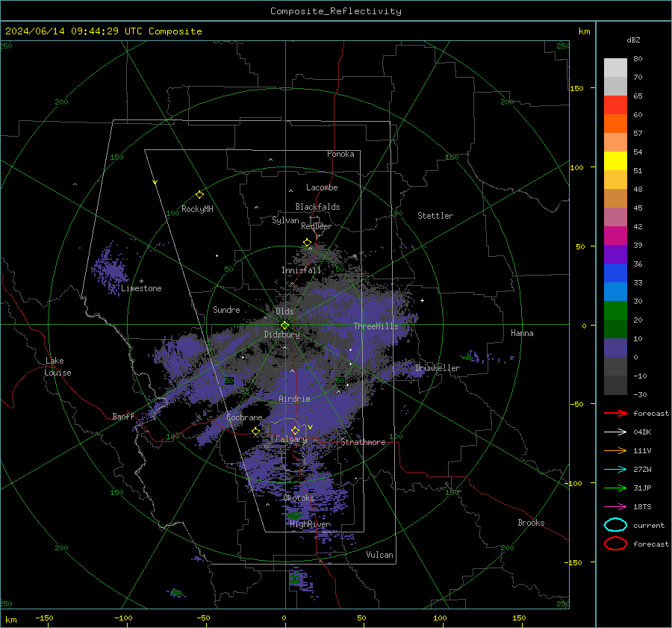
Task: Click the Airdrie label
Action: coord(294,399)
